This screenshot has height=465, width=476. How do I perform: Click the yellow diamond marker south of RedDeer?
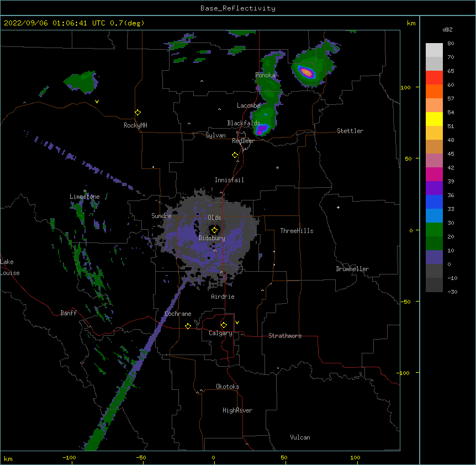pyautogui.click(x=235, y=155)
